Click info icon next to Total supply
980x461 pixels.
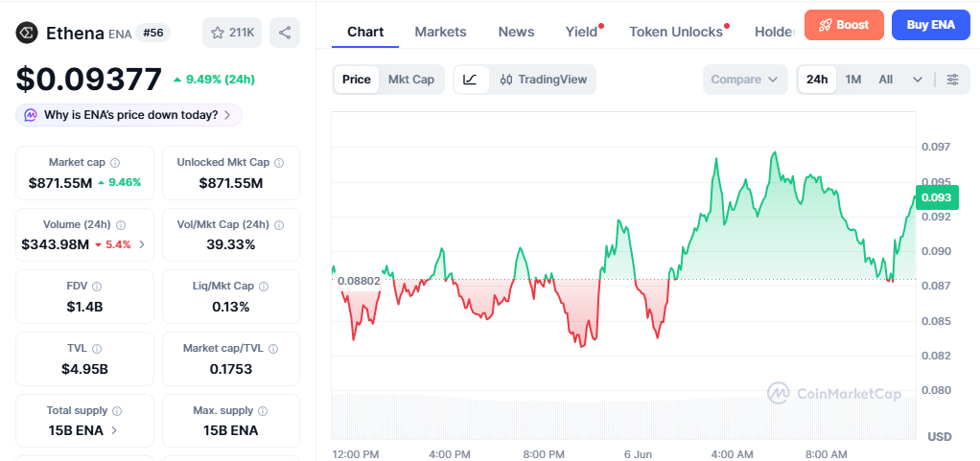[117, 411]
